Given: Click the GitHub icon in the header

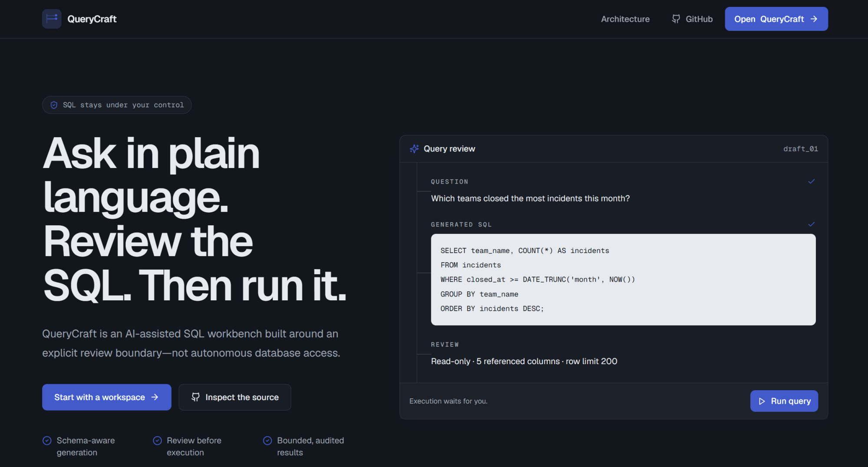Looking at the screenshot, I should [x=676, y=19].
